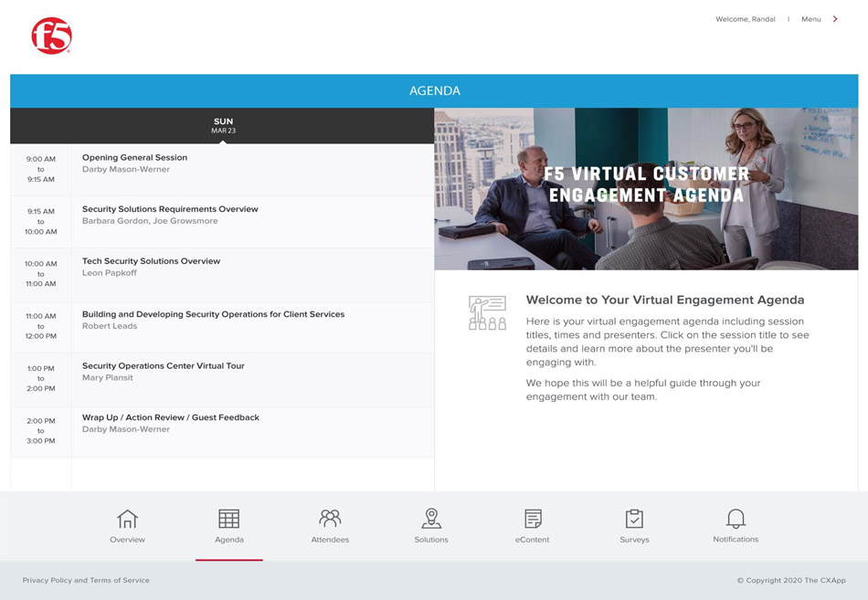The height and width of the screenshot is (600, 868).
Task: Click the 1:00 PM to 2:00 PM time slot
Action: pyautogui.click(x=41, y=378)
